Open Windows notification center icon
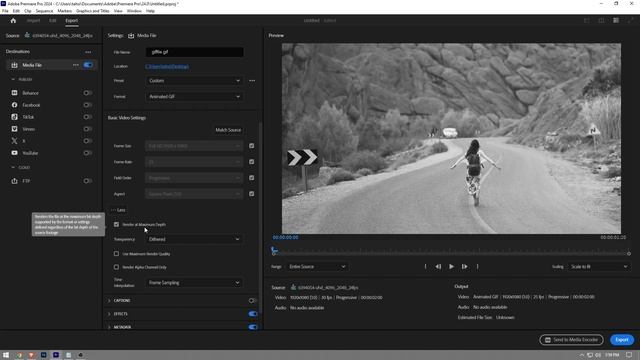This screenshot has height=360, width=640. [629, 355]
